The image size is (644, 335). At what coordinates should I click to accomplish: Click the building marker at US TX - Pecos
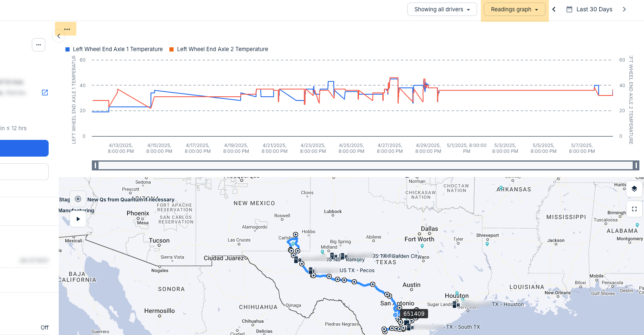311,271
